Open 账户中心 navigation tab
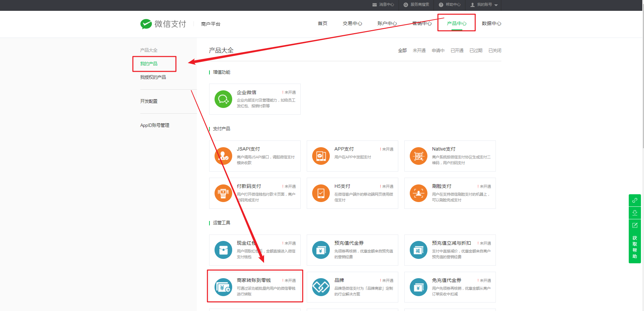This screenshot has height=311, width=644. coord(387,23)
